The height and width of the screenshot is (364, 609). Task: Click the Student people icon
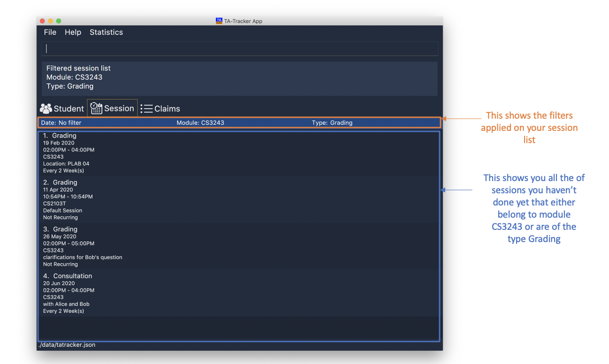[46, 108]
